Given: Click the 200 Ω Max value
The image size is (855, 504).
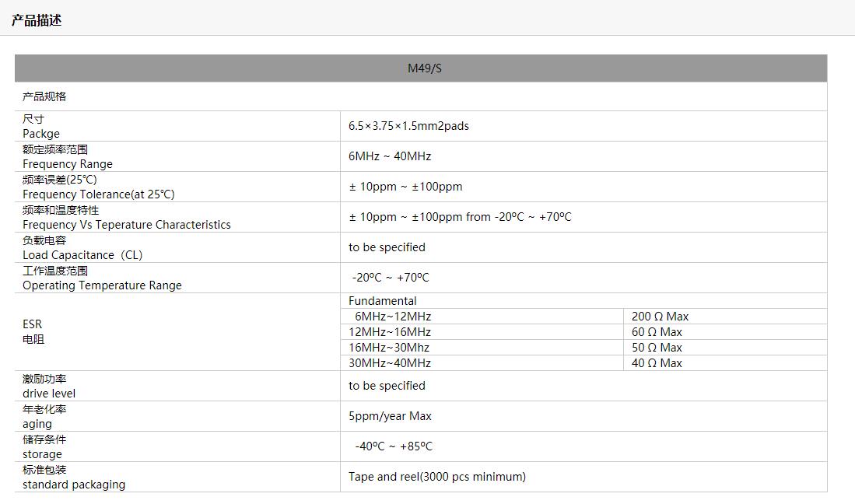Looking at the screenshot, I should [660, 317].
